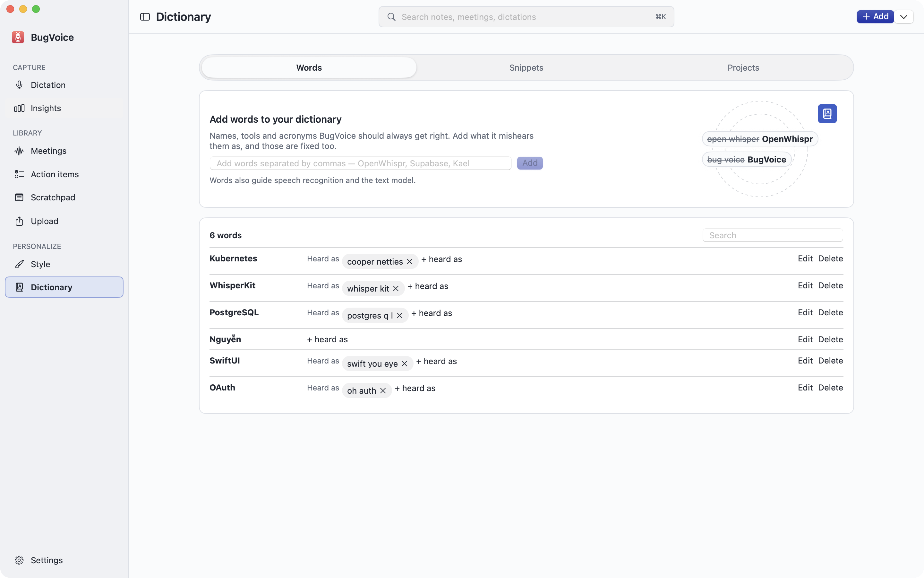The height and width of the screenshot is (578, 924).
Task: Add another heard-as for Kubernetes
Action: [441, 259]
